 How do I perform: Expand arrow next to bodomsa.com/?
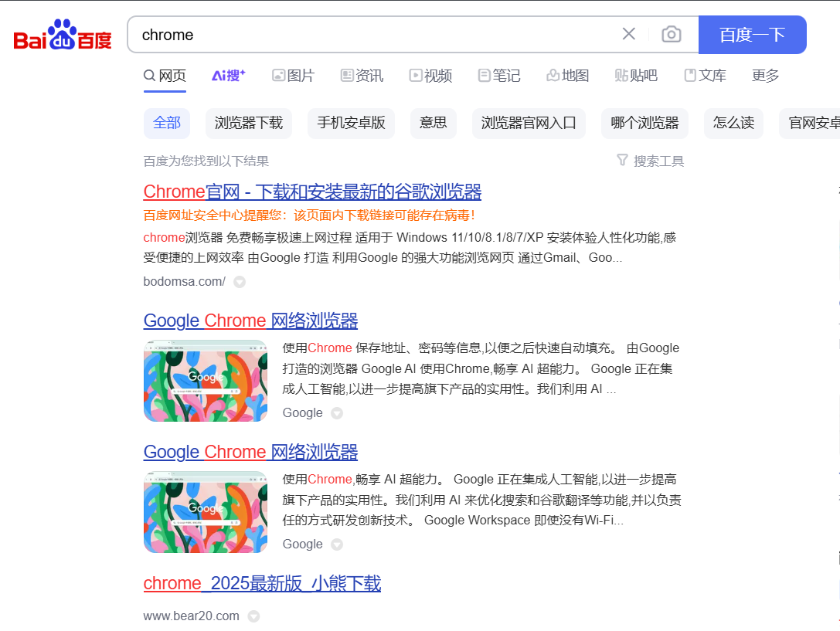click(240, 282)
